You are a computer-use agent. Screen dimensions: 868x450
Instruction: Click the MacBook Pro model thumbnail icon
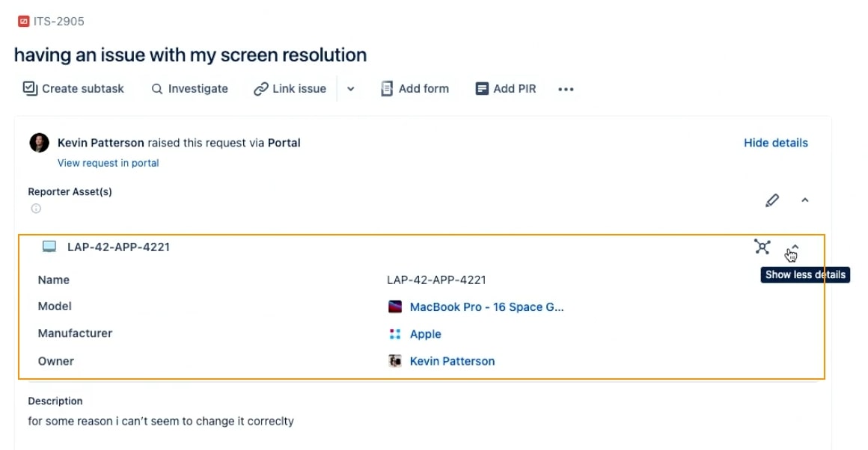(394, 306)
